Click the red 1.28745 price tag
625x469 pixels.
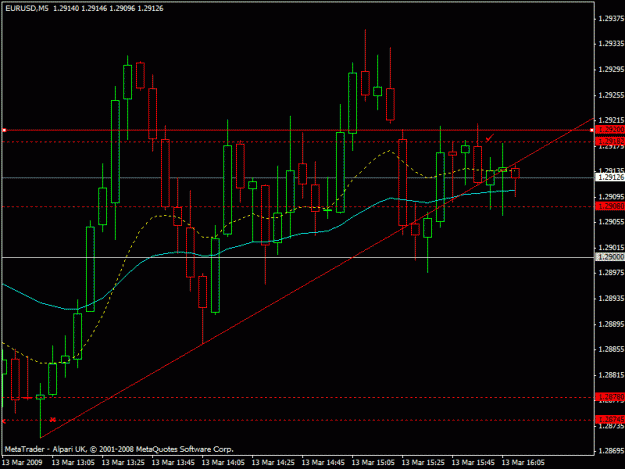tap(610, 420)
